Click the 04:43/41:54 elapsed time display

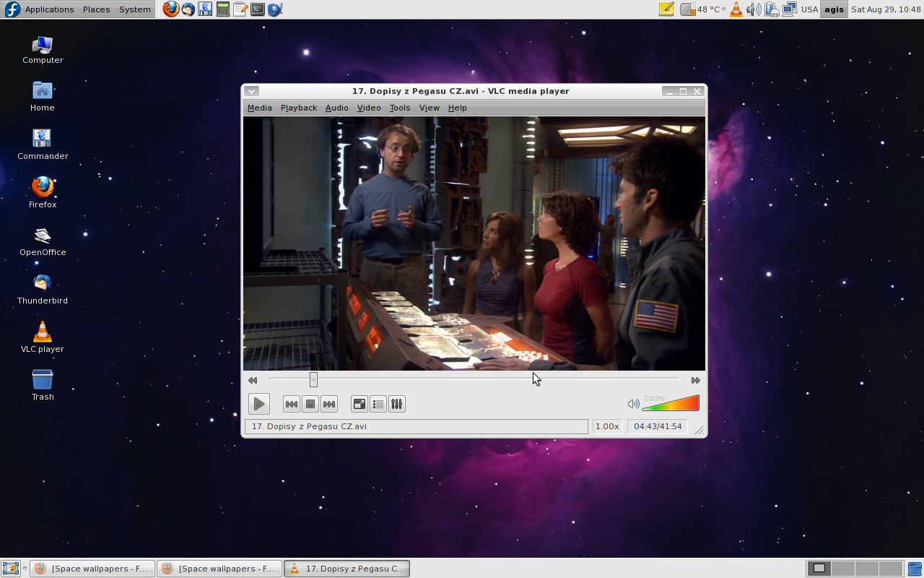[658, 426]
